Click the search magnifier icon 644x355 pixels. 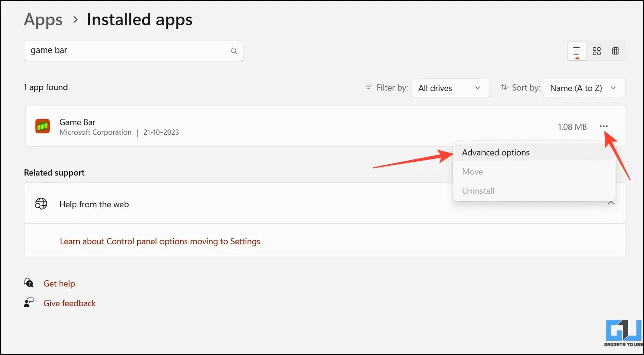pyautogui.click(x=234, y=51)
